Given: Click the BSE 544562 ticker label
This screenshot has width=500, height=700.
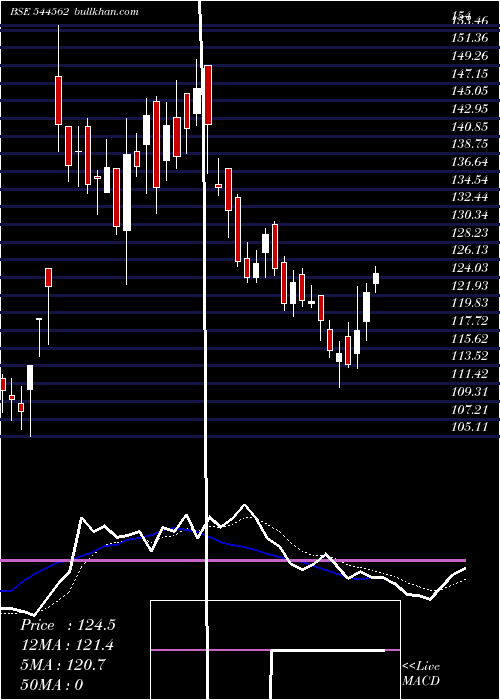Looking at the screenshot, I should pos(39,12).
